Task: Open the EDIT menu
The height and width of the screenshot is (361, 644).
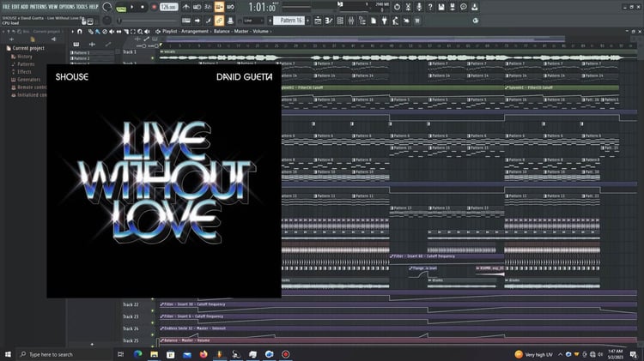Action: 15,7
